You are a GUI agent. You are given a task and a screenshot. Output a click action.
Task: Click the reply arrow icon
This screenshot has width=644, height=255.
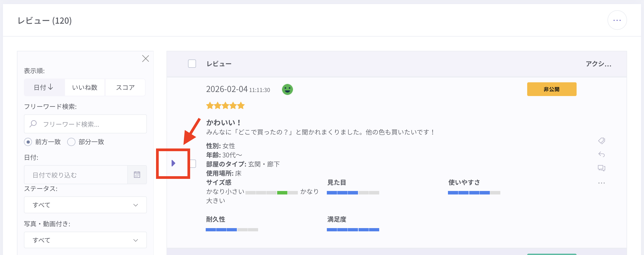(x=601, y=154)
